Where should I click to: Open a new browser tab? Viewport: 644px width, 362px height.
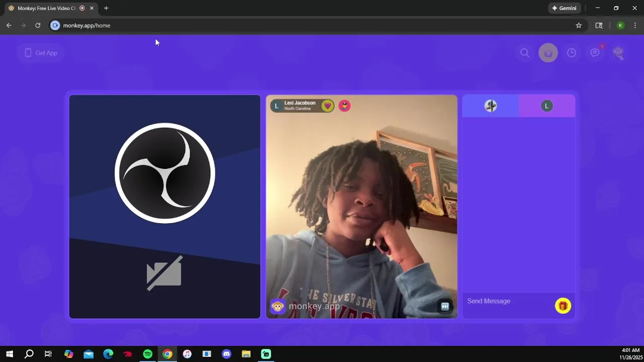106,8
